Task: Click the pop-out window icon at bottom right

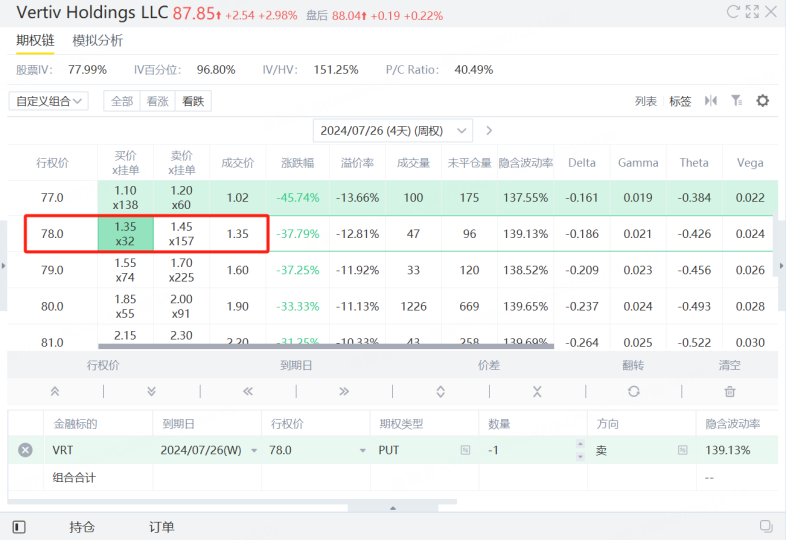Action: [x=766, y=526]
